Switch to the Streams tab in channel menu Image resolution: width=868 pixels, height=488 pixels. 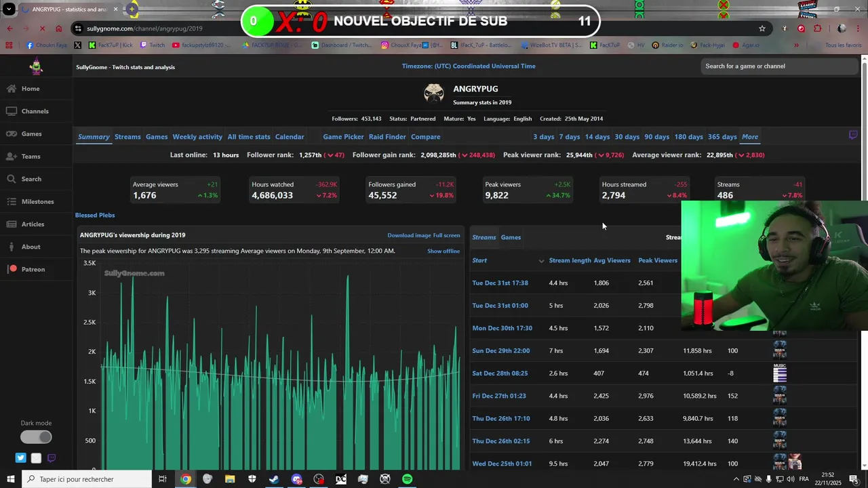pyautogui.click(x=127, y=137)
